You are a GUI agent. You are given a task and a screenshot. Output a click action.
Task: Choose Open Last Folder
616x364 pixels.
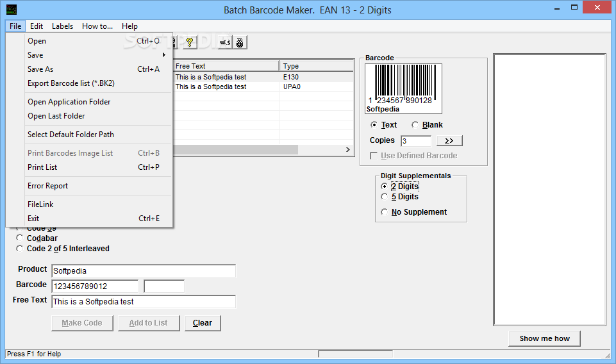[x=94, y=116]
